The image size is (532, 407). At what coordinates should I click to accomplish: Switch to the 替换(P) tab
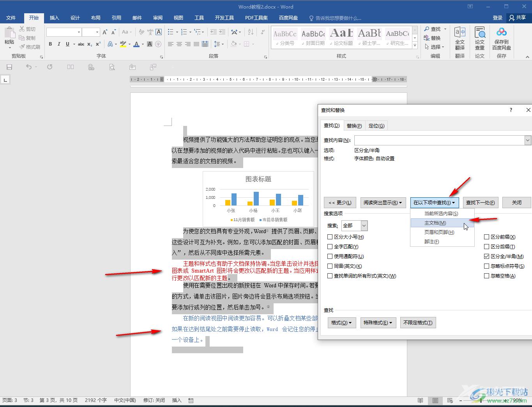354,126
